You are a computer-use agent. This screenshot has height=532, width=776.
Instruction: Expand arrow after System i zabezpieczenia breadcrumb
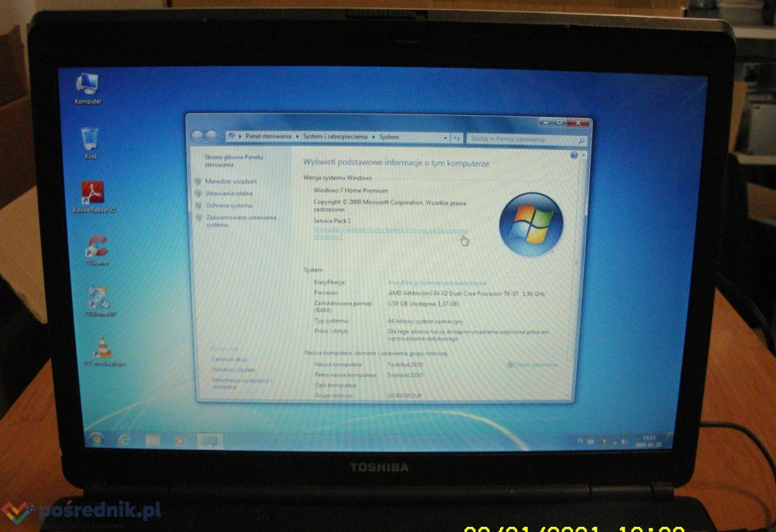[373, 137]
